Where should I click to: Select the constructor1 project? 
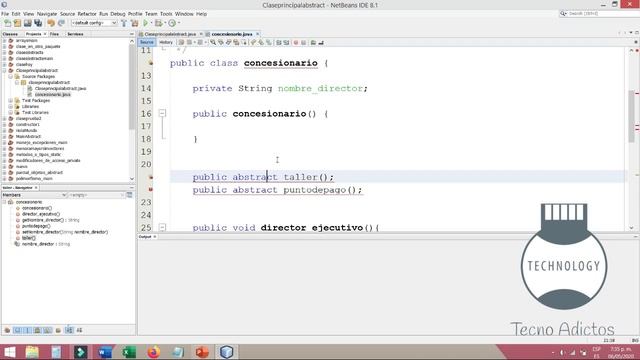[x=27, y=124]
